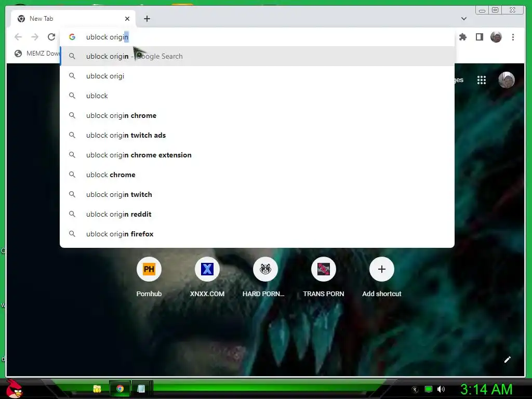Select 'ublock origin chrome extension' suggestion
Viewport: 532px width, 399px height.
[257, 155]
